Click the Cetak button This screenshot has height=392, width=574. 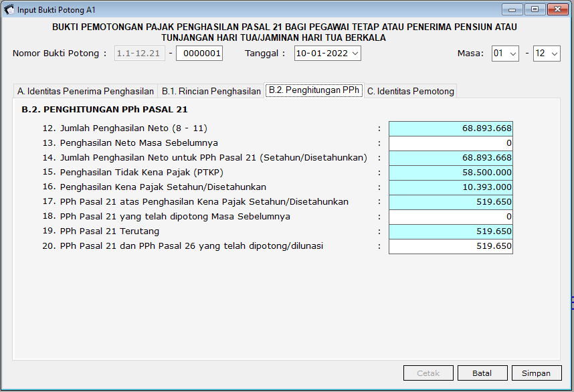click(x=428, y=373)
